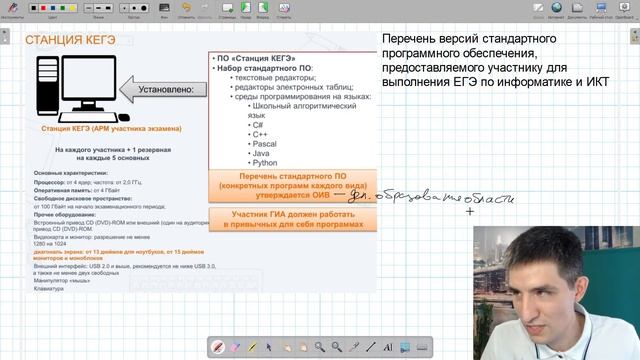
Task: Select the Scroll page hand tool
Action: pyautogui.click(x=303, y=347)
